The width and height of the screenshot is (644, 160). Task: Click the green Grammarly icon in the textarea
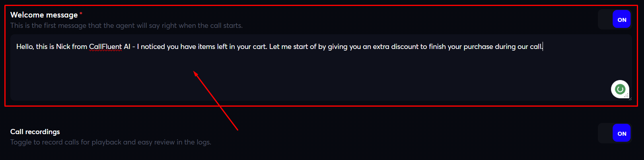(619, 89)
